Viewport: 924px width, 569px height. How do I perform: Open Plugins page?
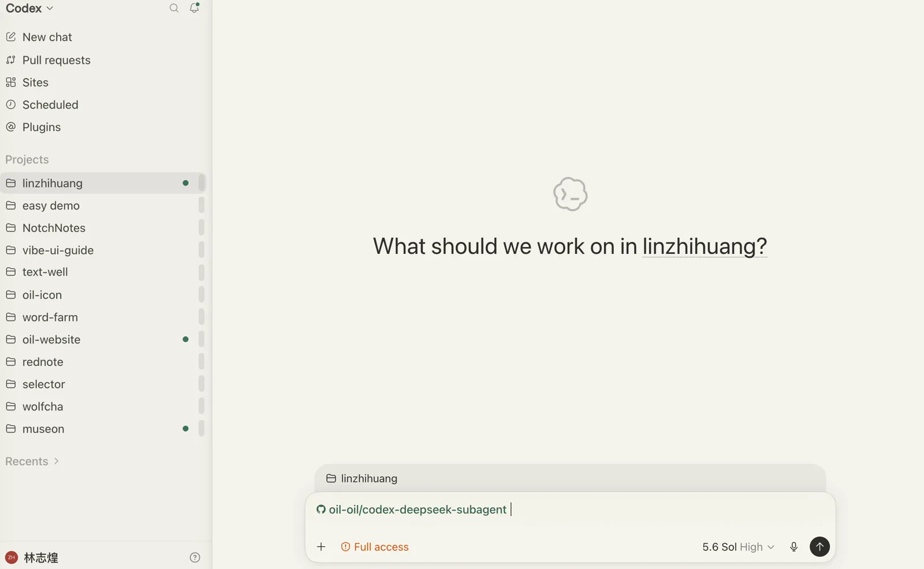pos(42,127)
